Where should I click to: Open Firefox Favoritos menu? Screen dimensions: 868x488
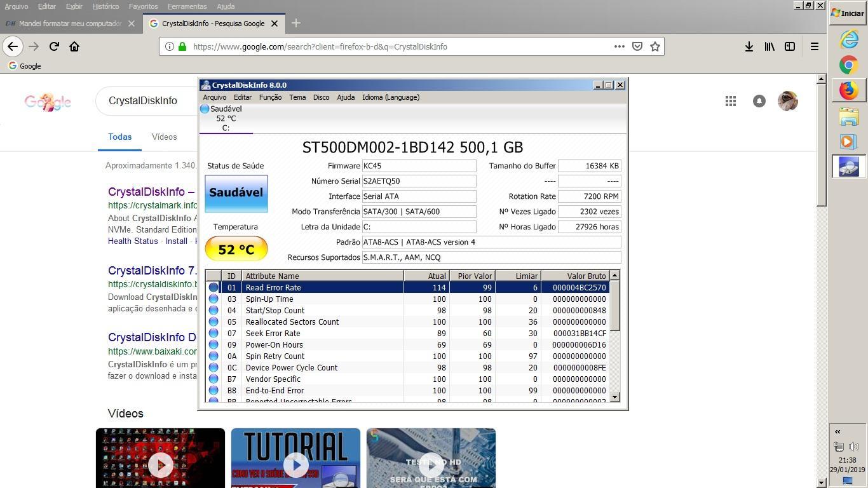click(x=143, y=6)
